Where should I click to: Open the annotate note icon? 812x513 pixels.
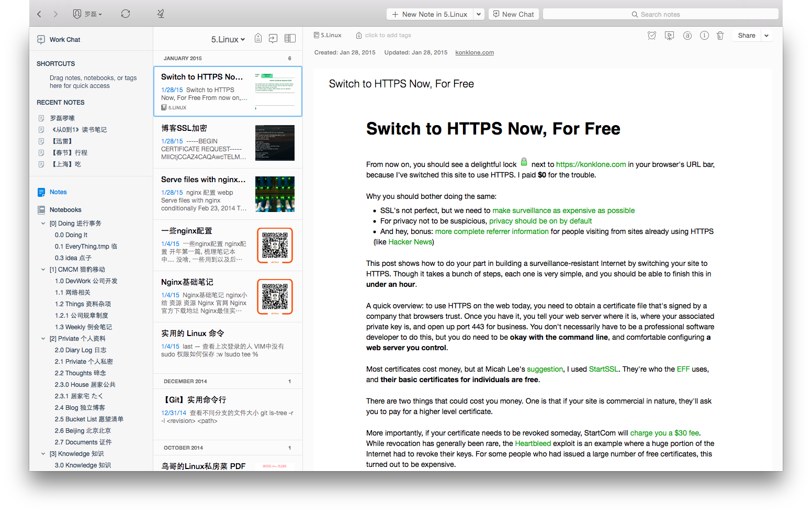tap(687, 36)
